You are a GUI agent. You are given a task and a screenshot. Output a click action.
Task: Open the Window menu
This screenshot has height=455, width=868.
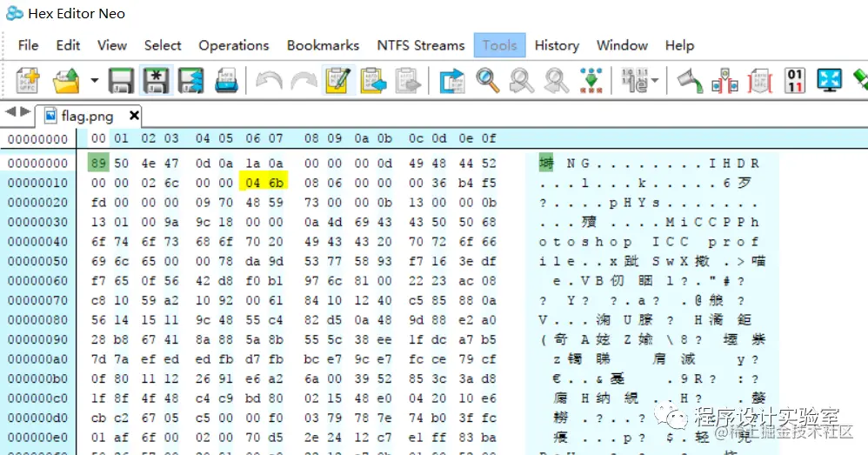point(622,45)
